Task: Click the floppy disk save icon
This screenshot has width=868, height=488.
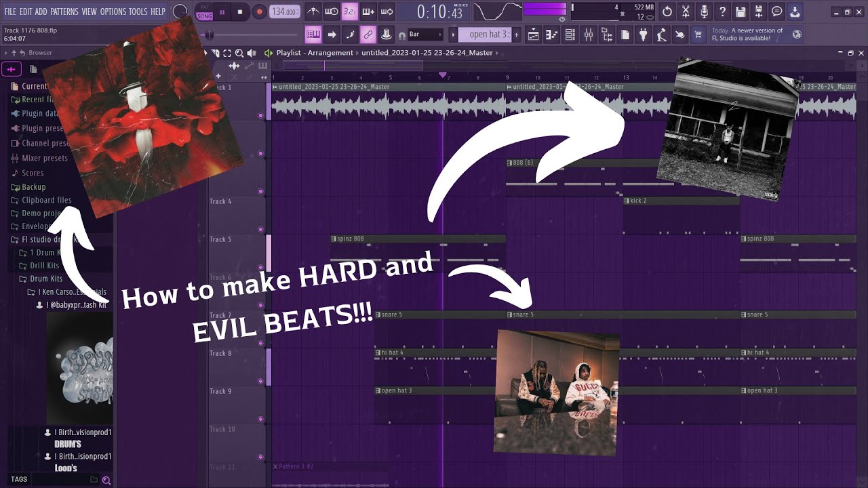Action: click(x=741, y=12)
